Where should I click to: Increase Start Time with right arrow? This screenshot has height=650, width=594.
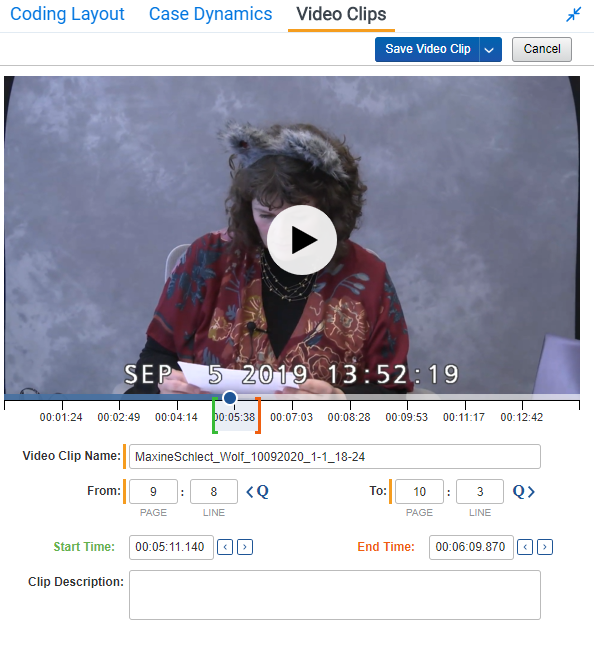point(245,547)
